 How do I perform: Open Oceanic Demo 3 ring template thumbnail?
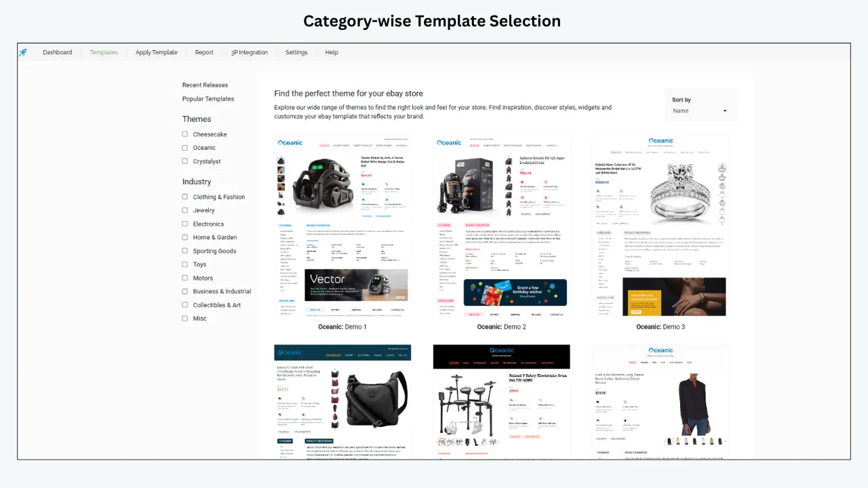tap(660, 225)
